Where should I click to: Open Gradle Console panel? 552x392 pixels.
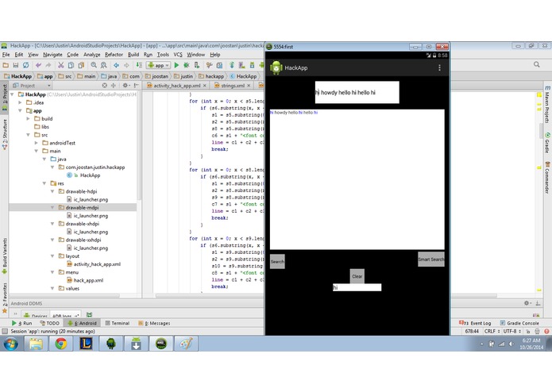point(519,323)
